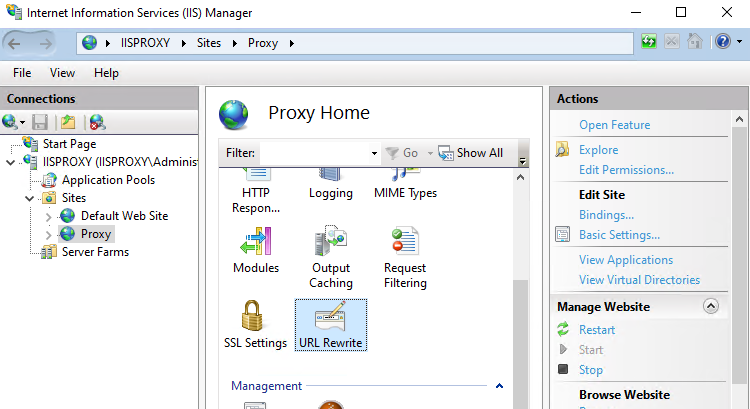The height and width of the screenshot is (409, 750).
Task: Click the Connections up-folder icon
Action: pyautogui.click(x=68, y=122)
